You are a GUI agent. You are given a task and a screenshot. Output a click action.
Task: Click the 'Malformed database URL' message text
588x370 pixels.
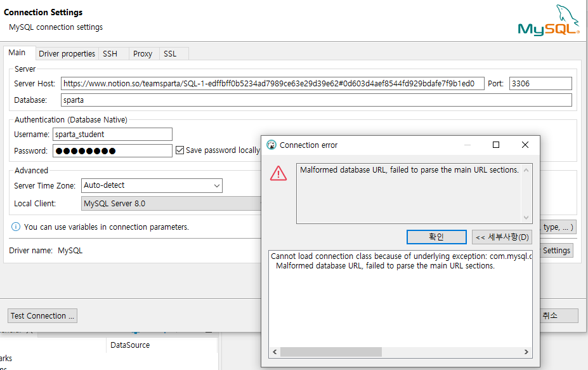[409, 170]
